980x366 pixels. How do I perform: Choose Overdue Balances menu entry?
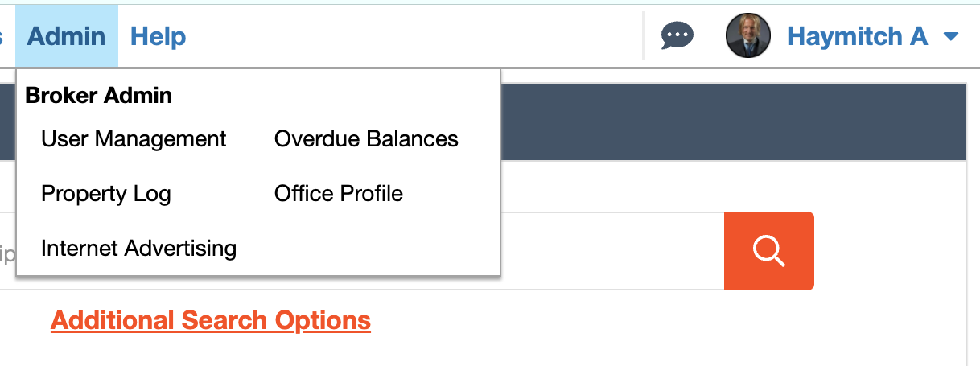tap(366, 139)
